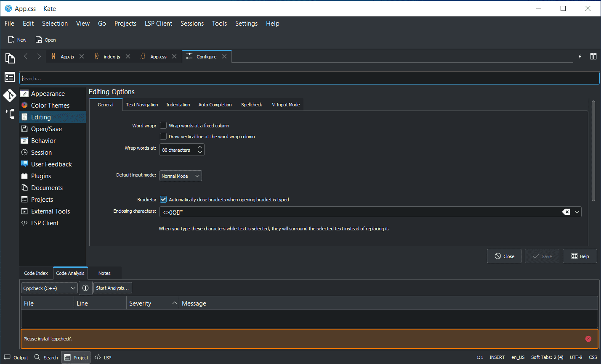Click the code analysis info icon
The height and width of the screenshot is (364, 601).
[85, 288]
